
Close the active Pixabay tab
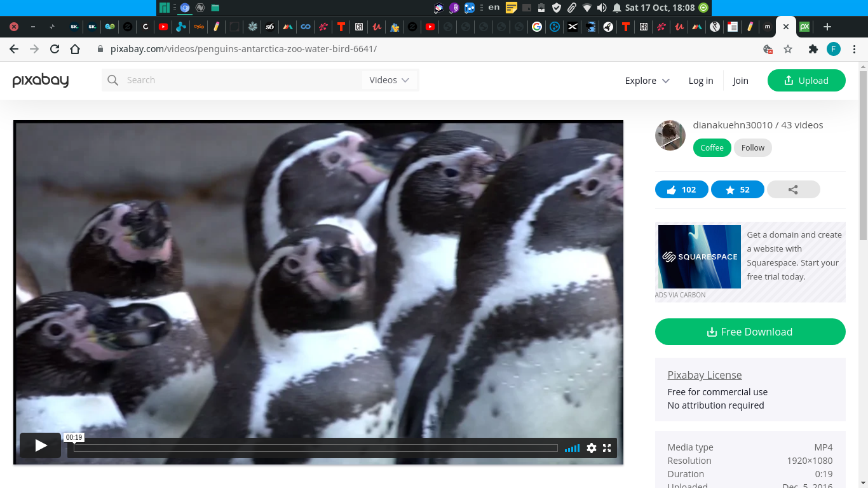click(786, 27)
